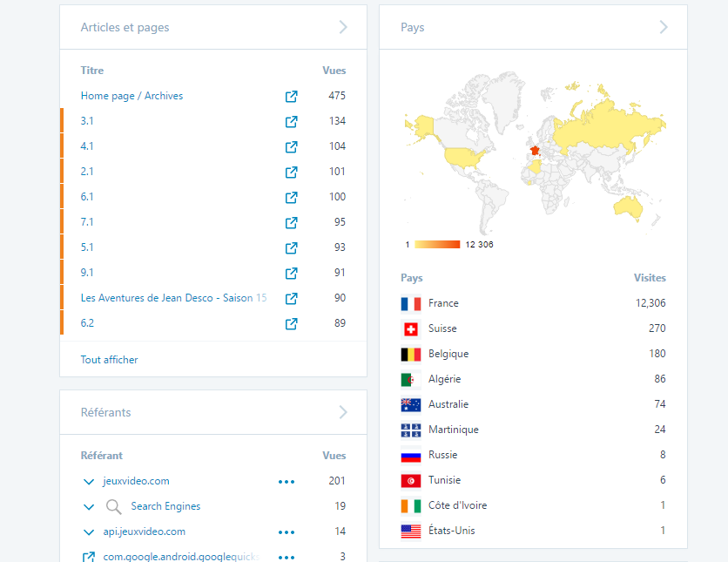The image size is (728, 562).
Task: Open external link icon for article 6.1
Action: click(x=291, y=197)
